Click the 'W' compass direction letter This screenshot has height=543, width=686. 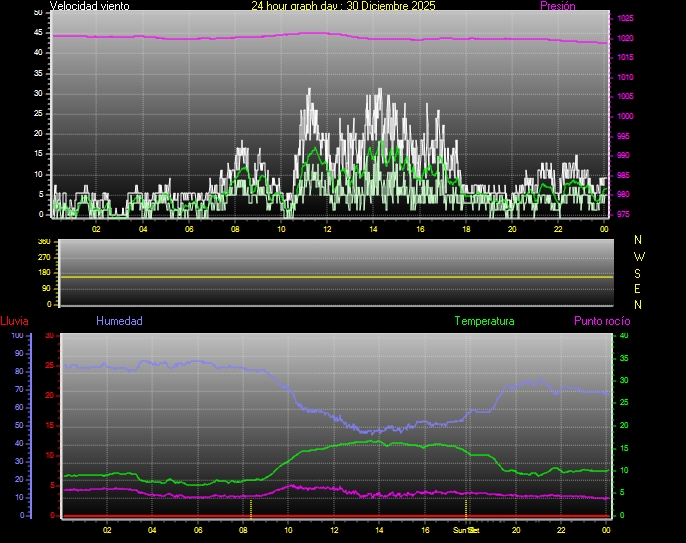point(639,256)
